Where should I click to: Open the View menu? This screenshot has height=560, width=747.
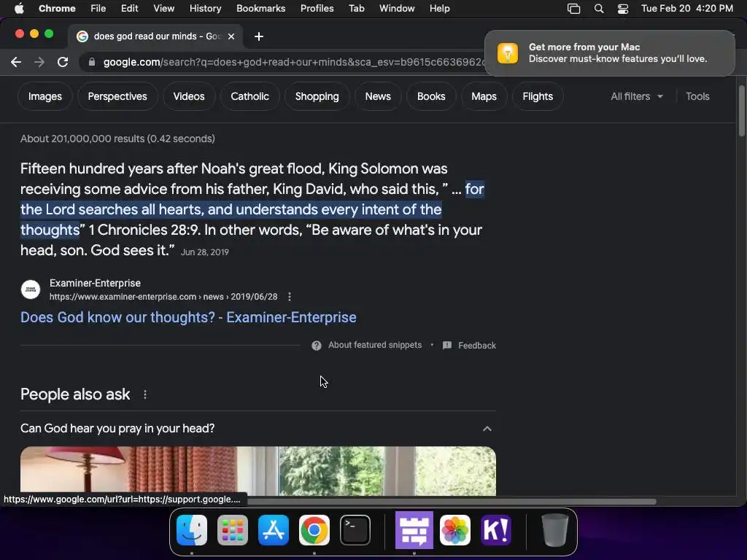point(164,9)
